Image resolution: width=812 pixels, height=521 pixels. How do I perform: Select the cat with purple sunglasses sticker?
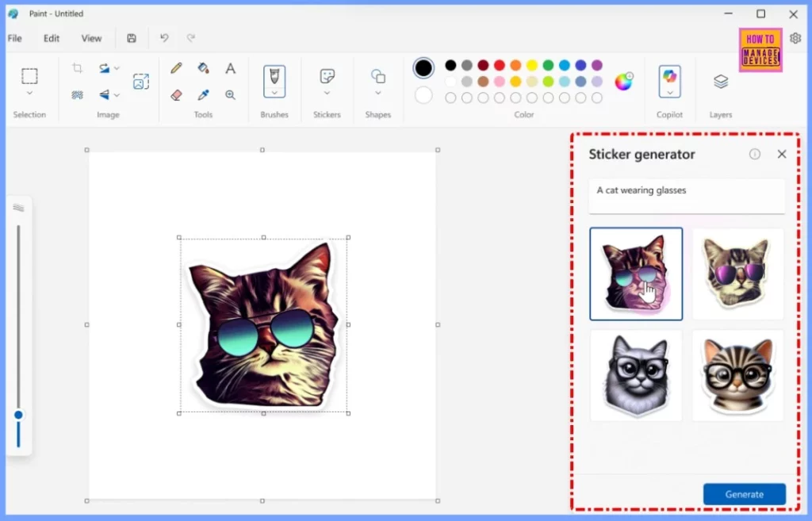click(738, 274)
